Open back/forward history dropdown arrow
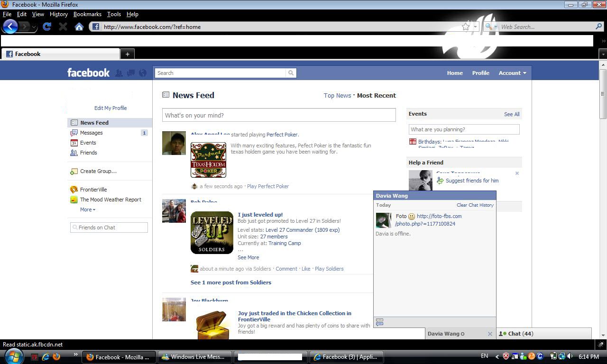 (x=33, y=27)
